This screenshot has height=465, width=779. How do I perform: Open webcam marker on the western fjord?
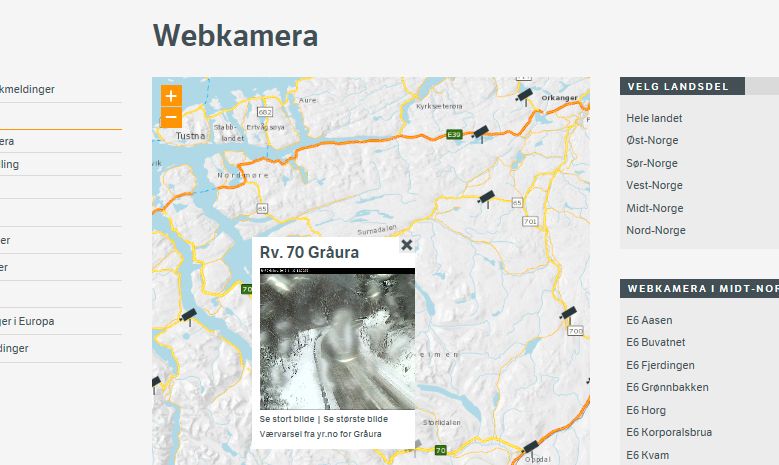point(188,316)
